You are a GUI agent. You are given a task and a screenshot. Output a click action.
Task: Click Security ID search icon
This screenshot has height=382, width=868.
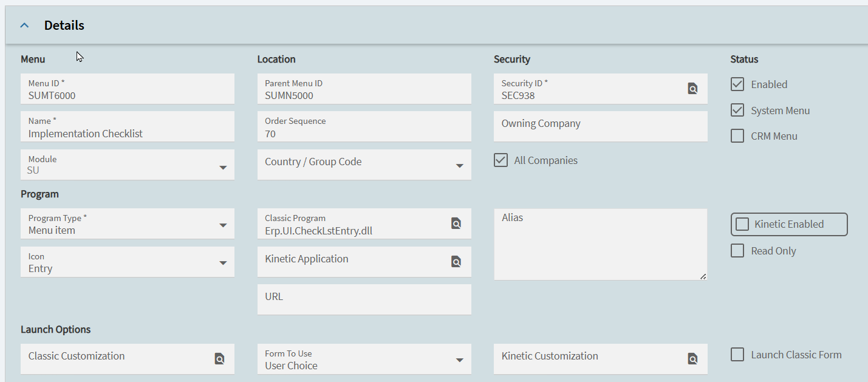pos(692,89)
